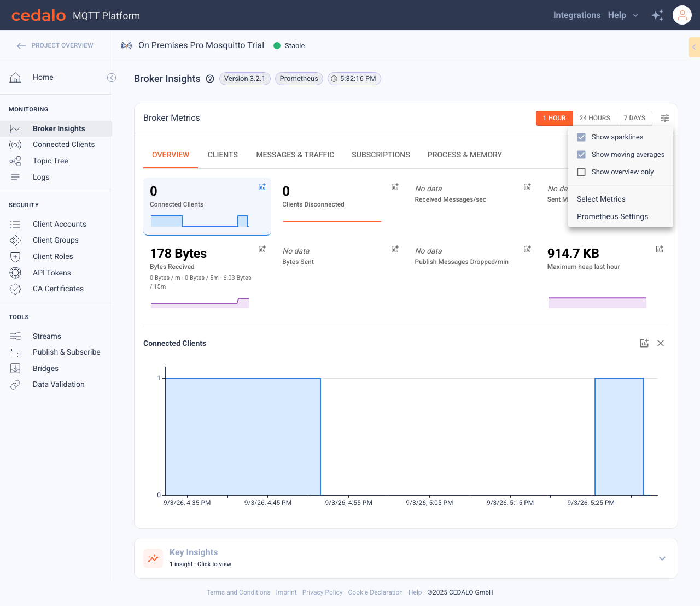Screen dimensions: 700x606
Task: Open the Cookie Declaration link
Action: pos(375,592)
